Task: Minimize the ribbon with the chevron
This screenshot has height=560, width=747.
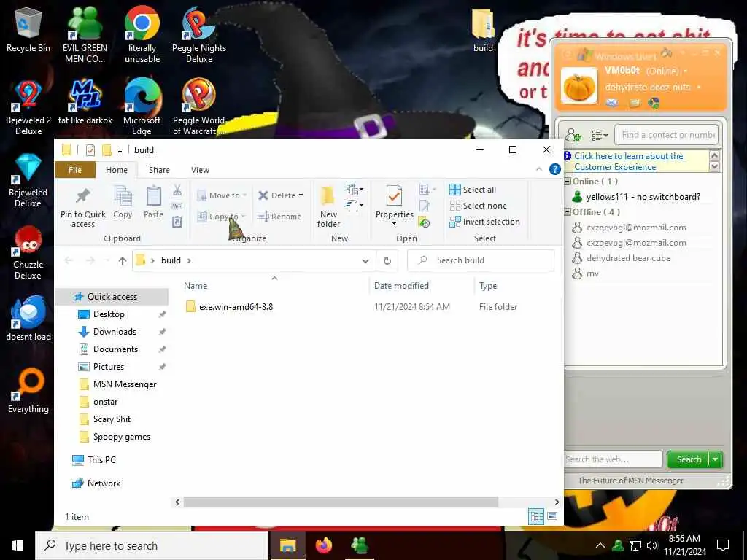Action: [539, 169]
